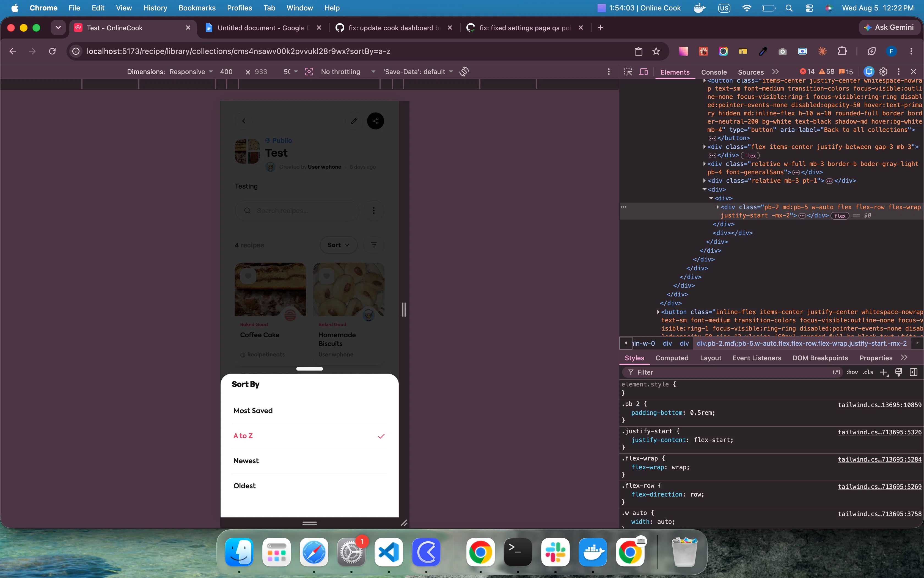This screenshot has height=578, width=924.
Task: Expand the selected div with class 'pb-2 md:pb-5'
Action: [x=718, y=207]
